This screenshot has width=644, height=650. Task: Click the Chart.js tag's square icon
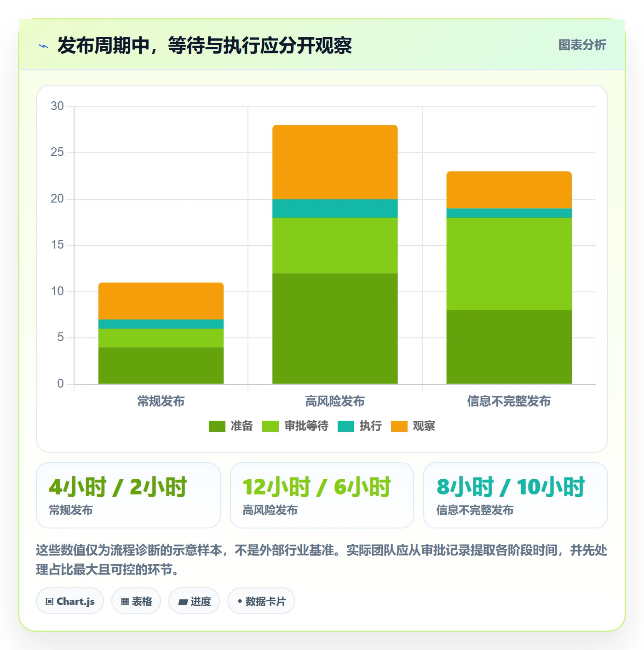point(50,602)
